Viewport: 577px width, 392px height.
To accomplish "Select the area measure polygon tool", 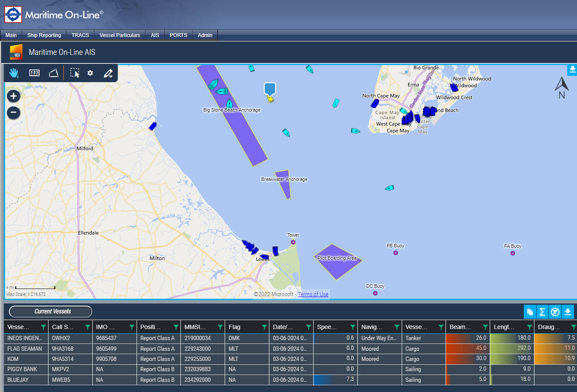I will (x=54, y=73).
